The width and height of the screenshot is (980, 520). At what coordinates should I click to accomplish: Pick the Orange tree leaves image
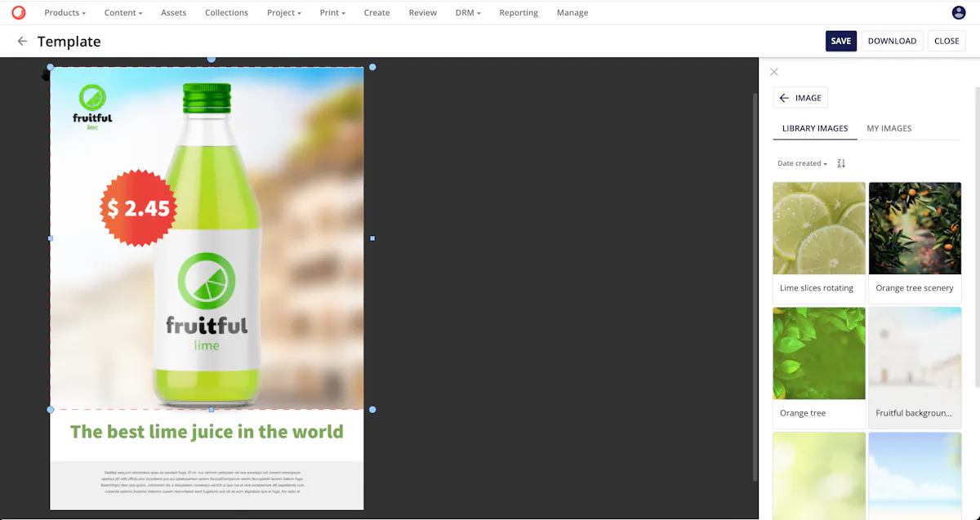pos(819,367)
